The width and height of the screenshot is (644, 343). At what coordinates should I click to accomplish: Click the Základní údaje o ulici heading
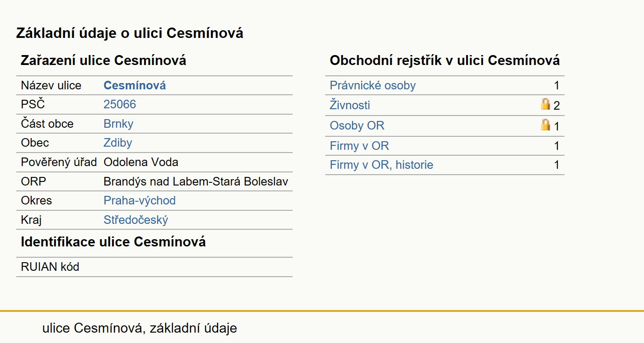pos(130,33)
